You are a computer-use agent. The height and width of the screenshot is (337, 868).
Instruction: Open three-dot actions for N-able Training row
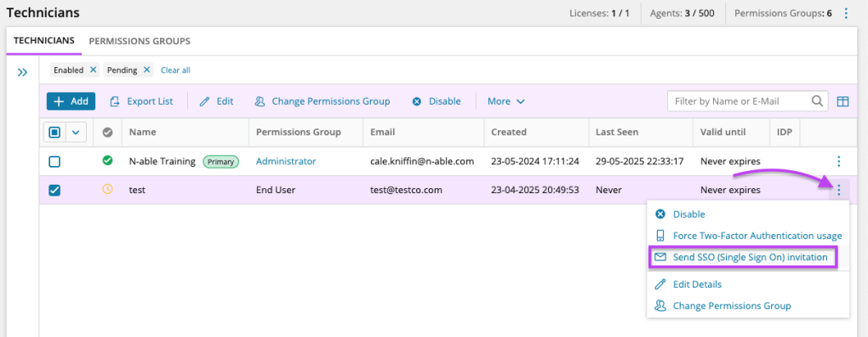(839, 162)
